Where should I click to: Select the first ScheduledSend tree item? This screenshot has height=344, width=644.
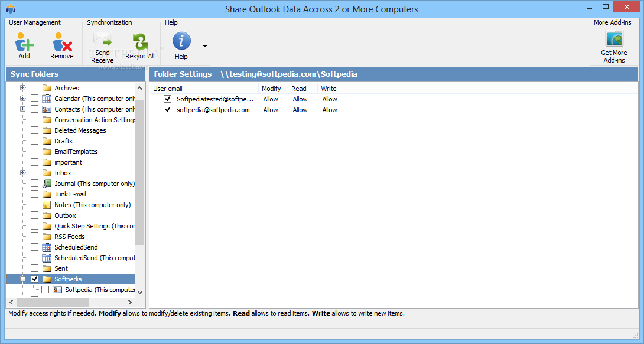click(76, 247)
